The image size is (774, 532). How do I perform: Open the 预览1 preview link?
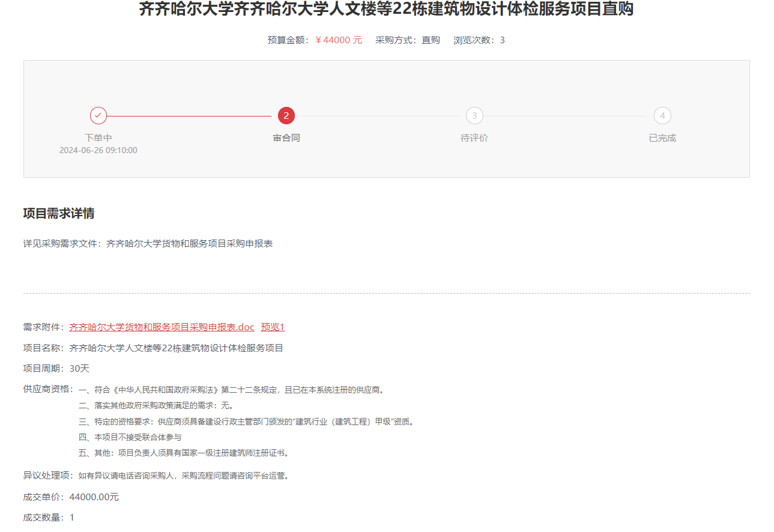[x=272, y=327]
